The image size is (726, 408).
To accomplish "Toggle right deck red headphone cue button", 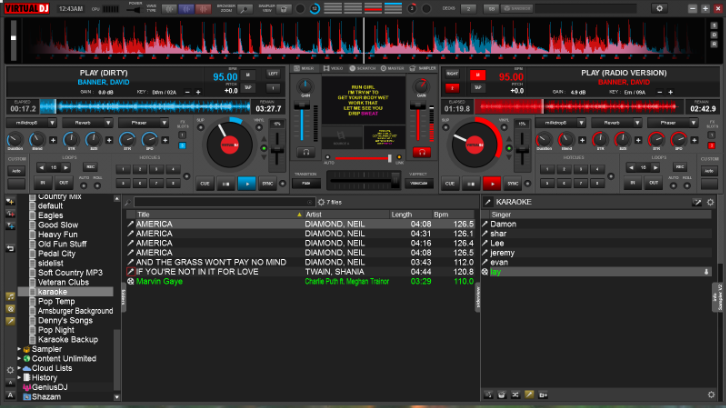I will [421, 152].
